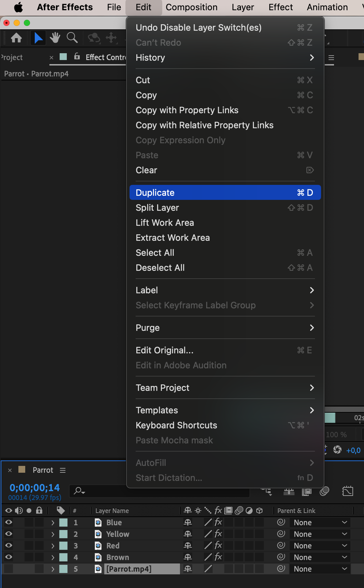The width and height of the screenshot is (364, 588).
Task: Toggle the shy switch on Parrot.mp4 layer
Action: (x=188, y=569)
